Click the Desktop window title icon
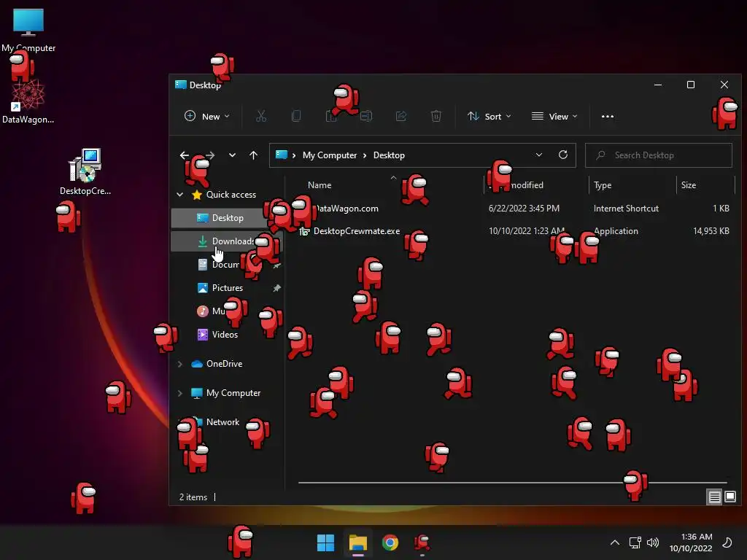 tap(181, 85)
